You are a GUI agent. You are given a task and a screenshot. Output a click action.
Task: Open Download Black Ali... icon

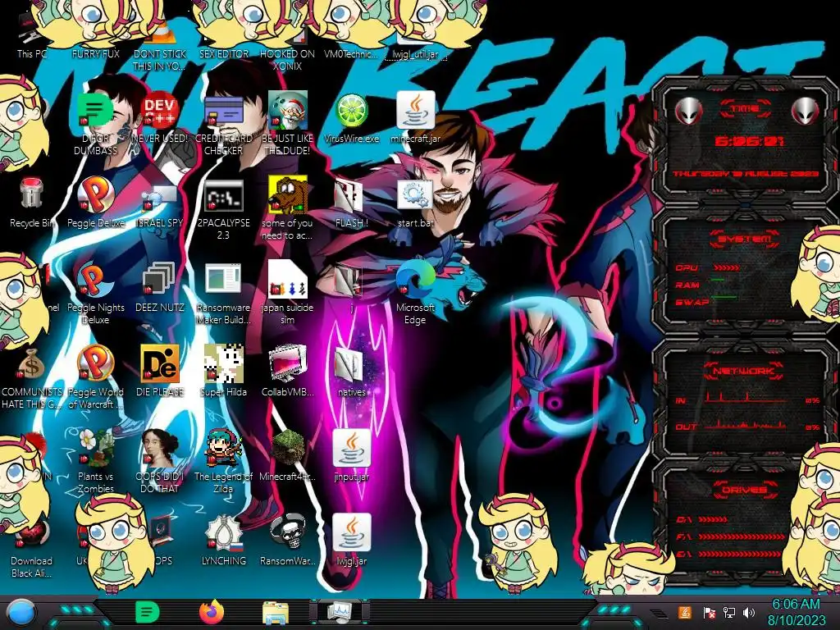point(31,533)
